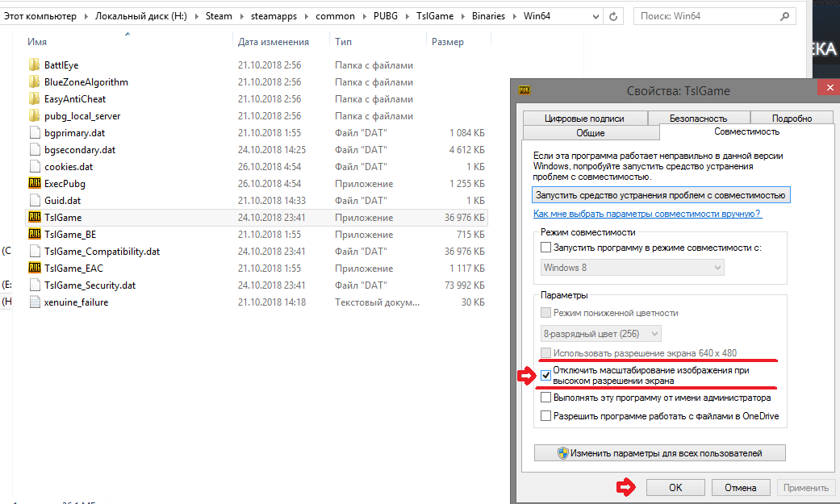Navigate to Локальный диск (H:) in path
Viewport: 840px width, 504px height.
(x=141, y=16)
